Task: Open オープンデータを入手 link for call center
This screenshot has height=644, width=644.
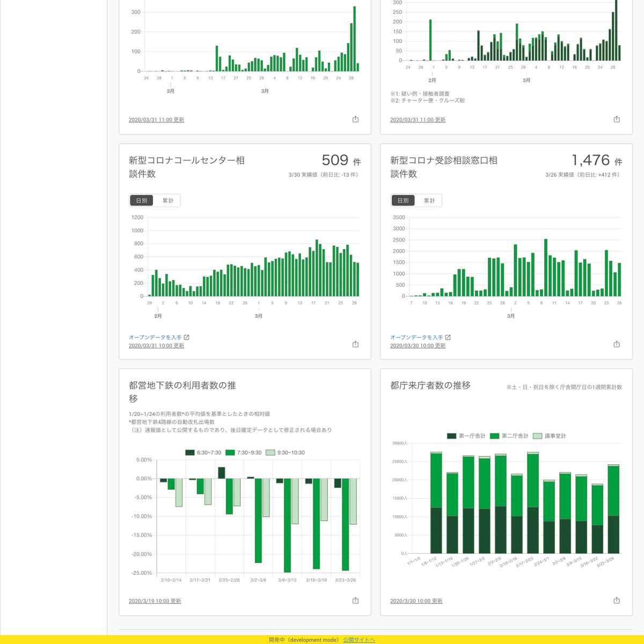Action: 155,338
